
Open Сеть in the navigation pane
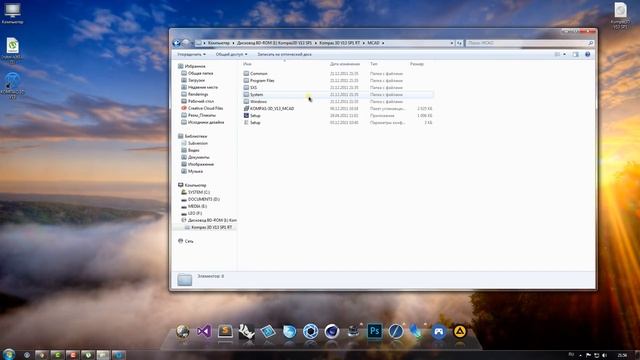189,241
